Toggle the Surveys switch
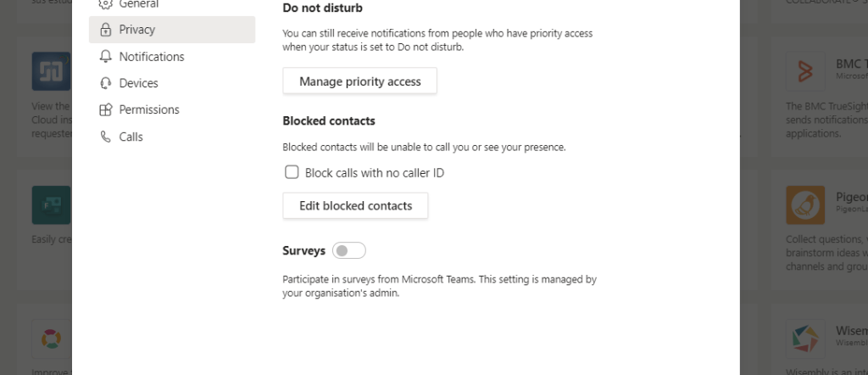 click(x=348, y=251)
